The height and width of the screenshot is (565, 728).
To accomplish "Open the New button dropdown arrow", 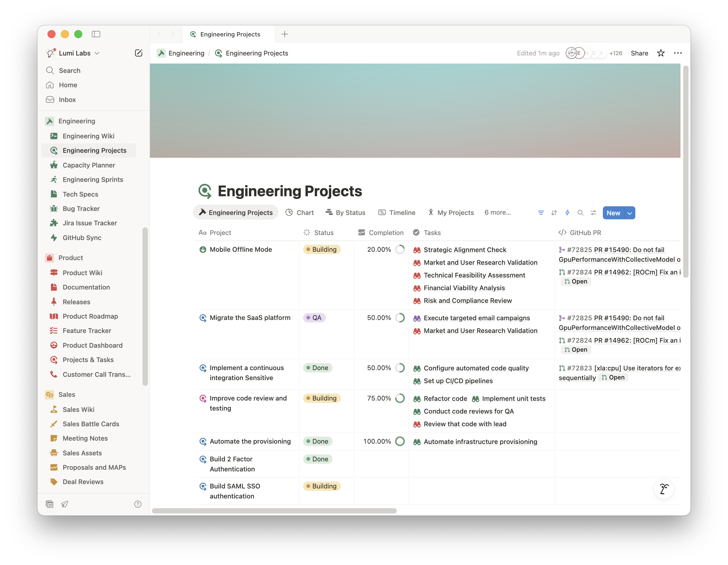I will (x=630, y=213).
